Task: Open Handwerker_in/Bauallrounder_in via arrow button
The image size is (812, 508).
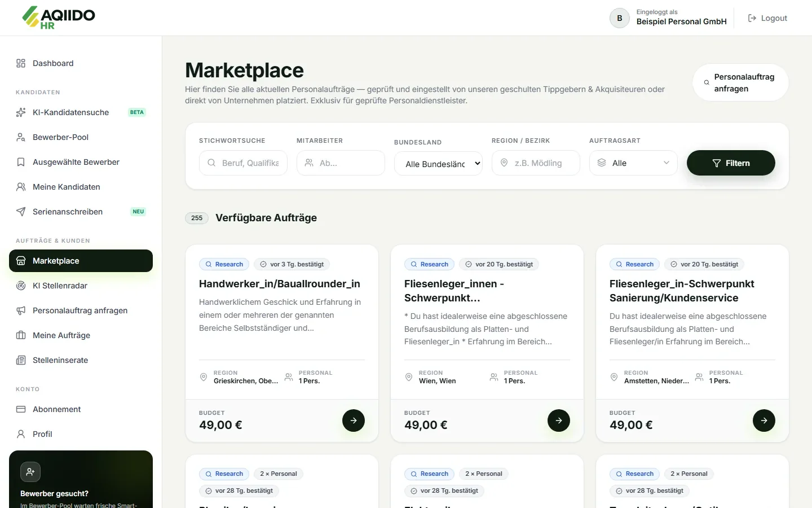Action: click(354, 421)
